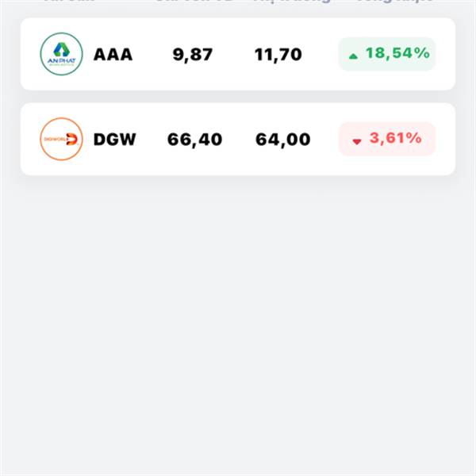The height and width of the screenshot is (476, 476).
Task: Select the AAA ticker symbol
Action: 113,55
